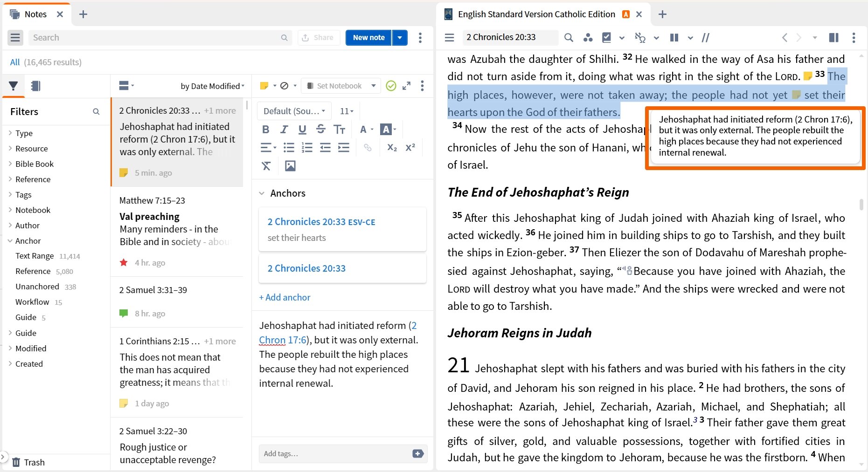Image resolution: width=868 pixels, height=472 pixels.
Task: Open the font size 11 dropdown
Action: click(347, 111)
